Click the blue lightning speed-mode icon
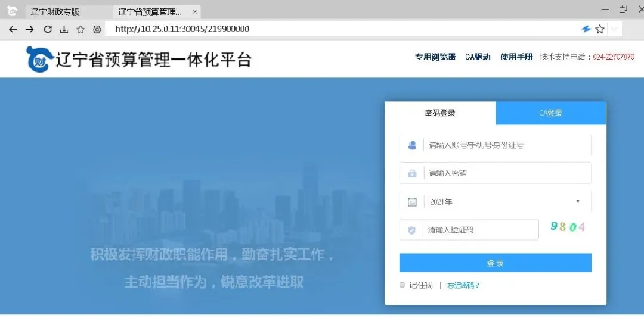 (586, 29)
